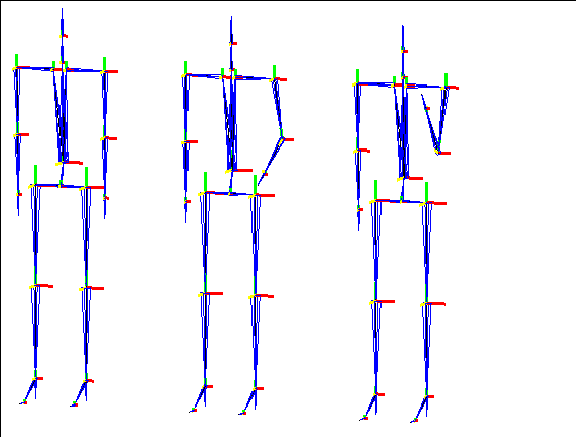Viewport: 576px width, 437px height.
Task: Select the head joint of the left skeleton
Action: (x=62, y=36)
